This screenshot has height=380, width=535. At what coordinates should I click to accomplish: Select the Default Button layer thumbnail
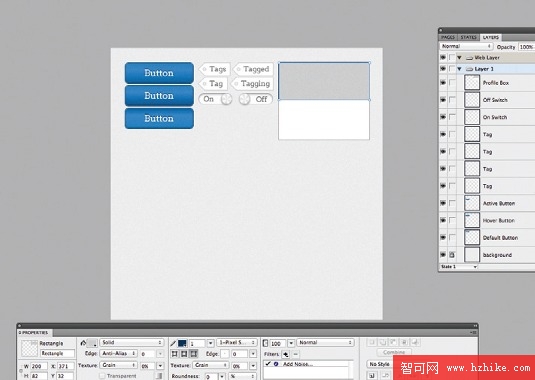[x=472, y=237]
